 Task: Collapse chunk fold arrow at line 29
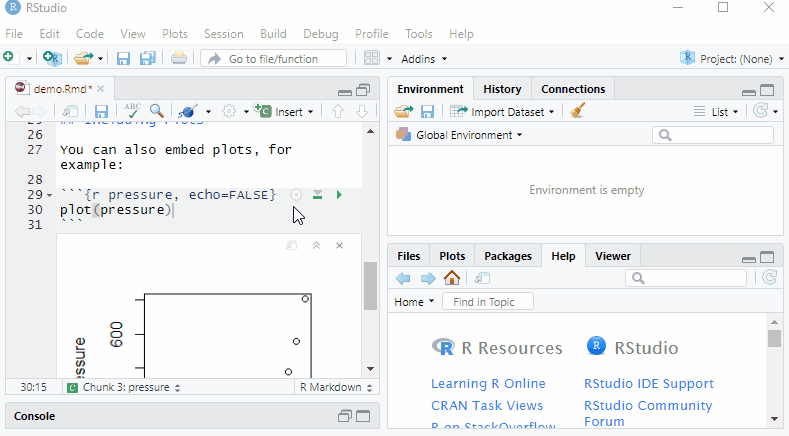(49, 195)
